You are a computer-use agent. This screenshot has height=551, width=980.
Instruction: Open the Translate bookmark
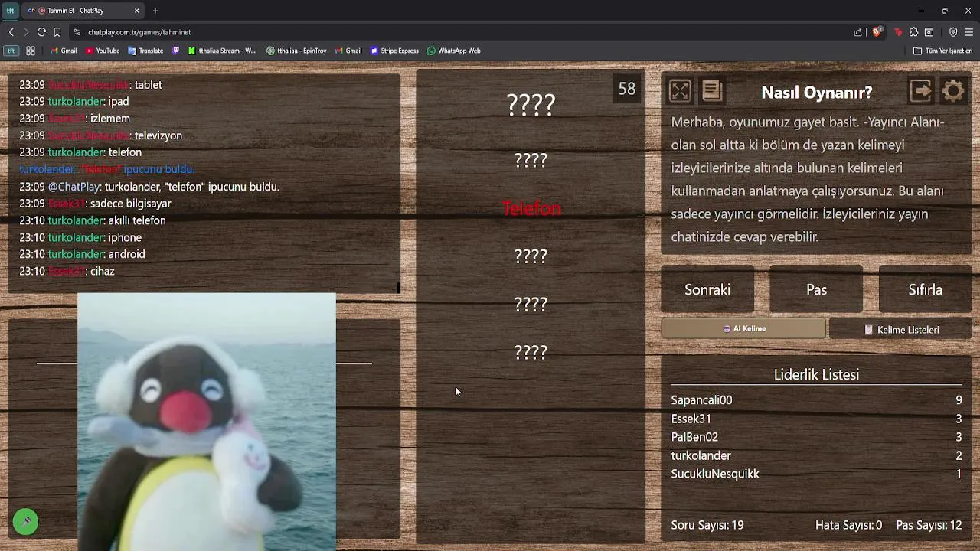pyautogui.click(x=145, y=51)
